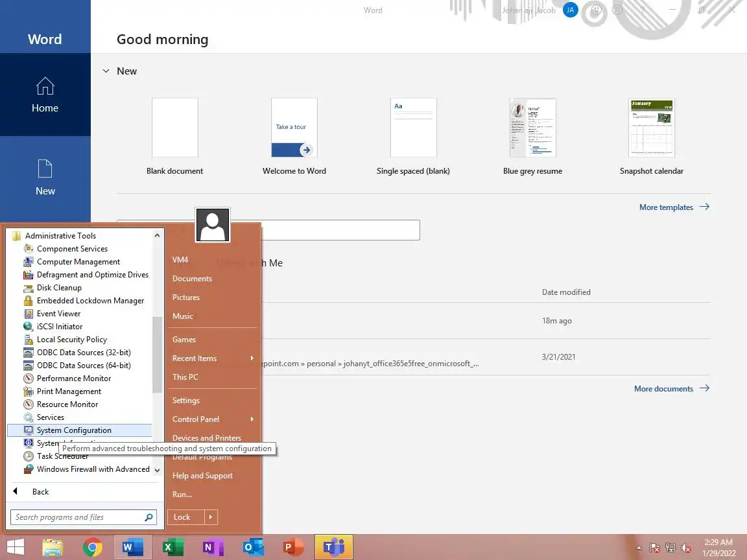Image resolution: width=747 pixels, height=560 pixels.
Task: Open ODBC Data Sources (32-bit)
Action: 84,352
